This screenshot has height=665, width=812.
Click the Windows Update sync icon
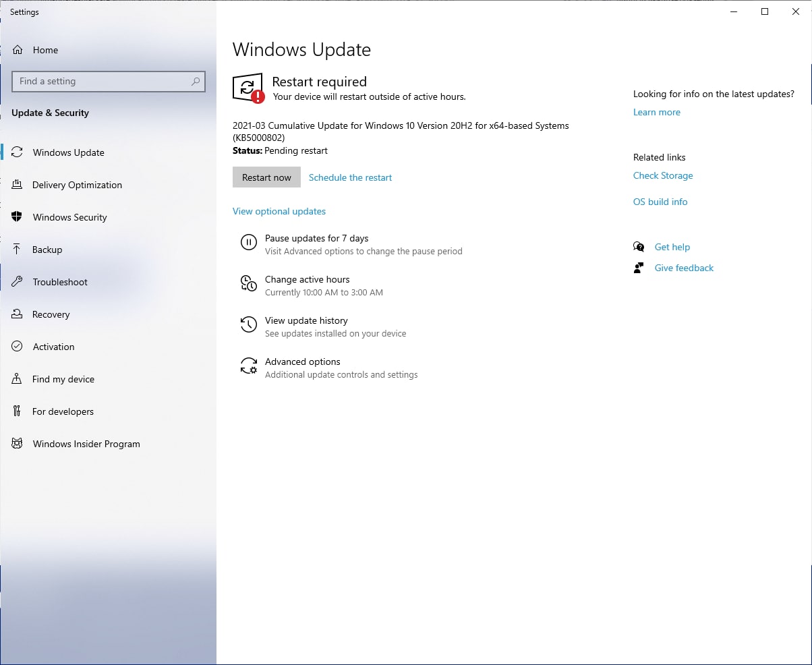tap(18, 152)
